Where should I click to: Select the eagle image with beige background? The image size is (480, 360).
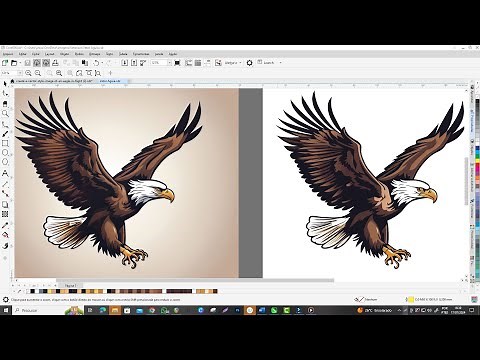tap(127, 183)
